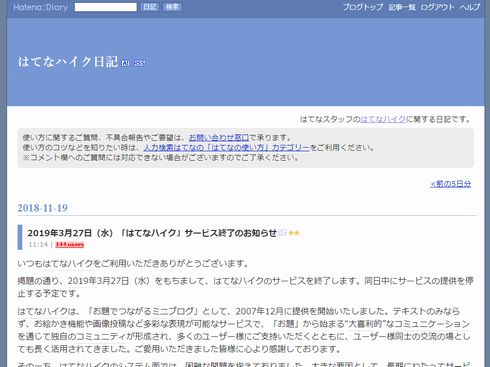Click the 検索 button in header
This screenshot has width=490, height=367.
(x=172, y=7)
